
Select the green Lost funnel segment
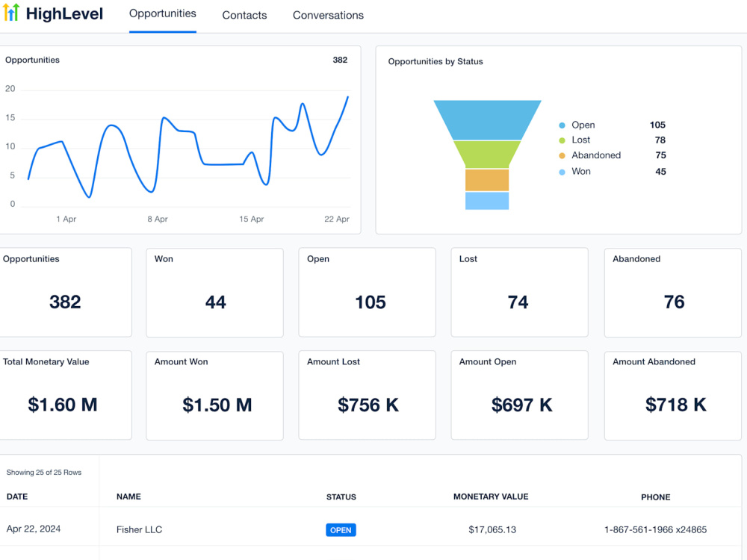click(487, 155)
